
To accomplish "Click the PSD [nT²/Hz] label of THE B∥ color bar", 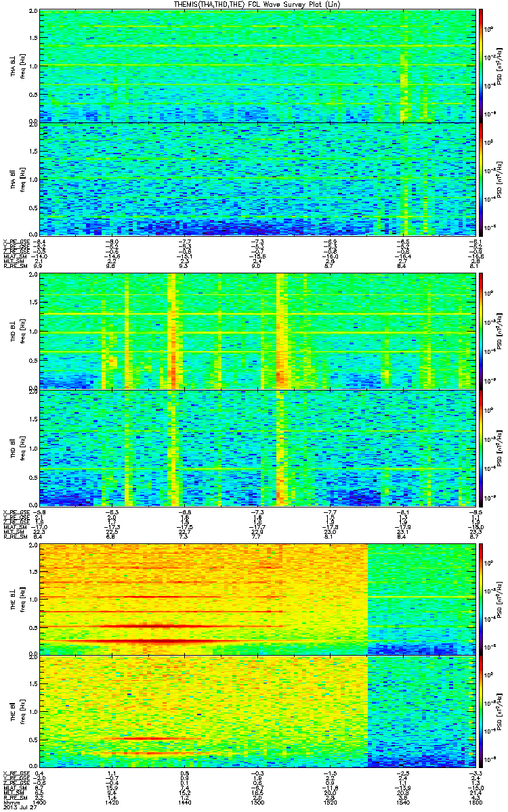I will pyautogui.click(x=500, y=713).
